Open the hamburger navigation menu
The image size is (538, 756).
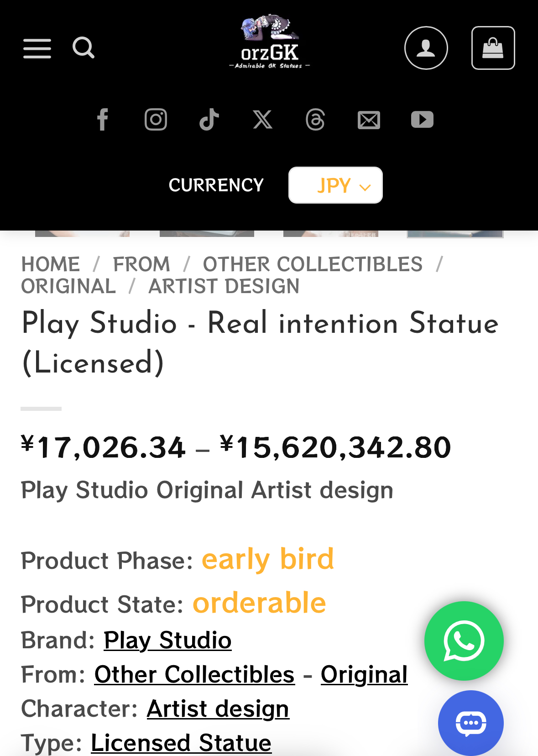pyautogui.click(x=37, y=48)
